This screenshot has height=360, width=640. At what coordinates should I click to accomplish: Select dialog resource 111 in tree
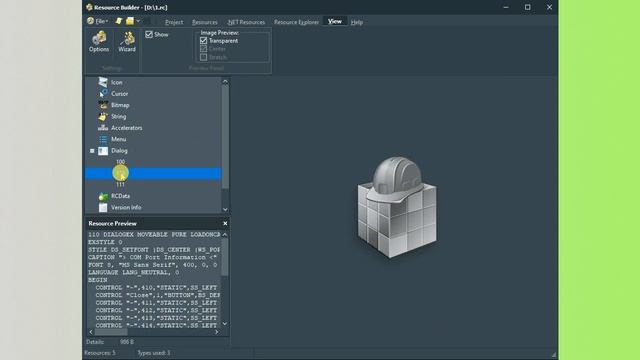120,185
